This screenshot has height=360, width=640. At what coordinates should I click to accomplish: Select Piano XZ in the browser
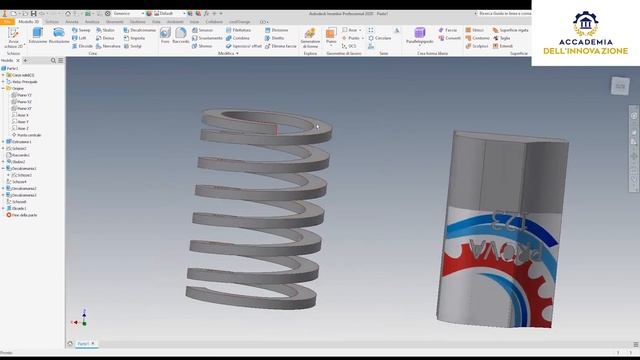[x=22, y=102]
